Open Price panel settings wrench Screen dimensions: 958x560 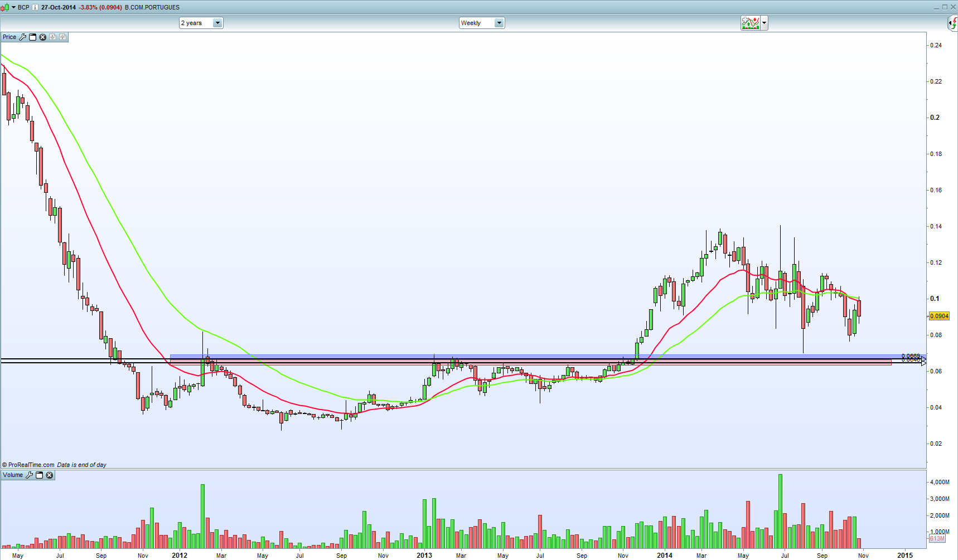(x=23, y=37)
